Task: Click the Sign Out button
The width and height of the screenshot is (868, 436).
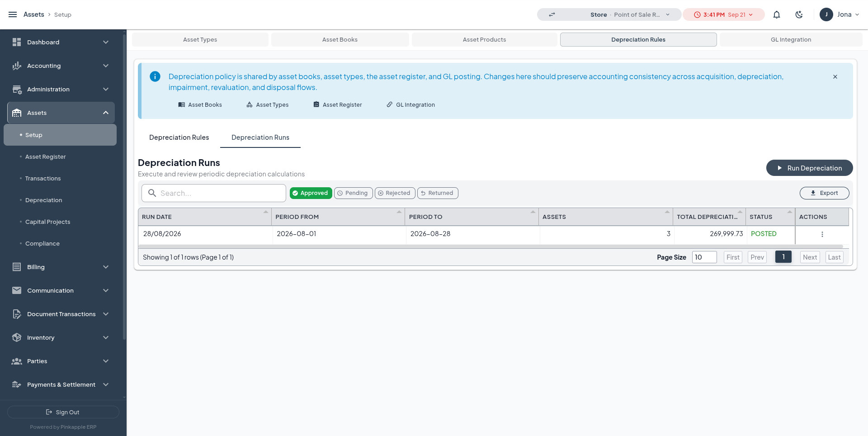Action: 63,412
